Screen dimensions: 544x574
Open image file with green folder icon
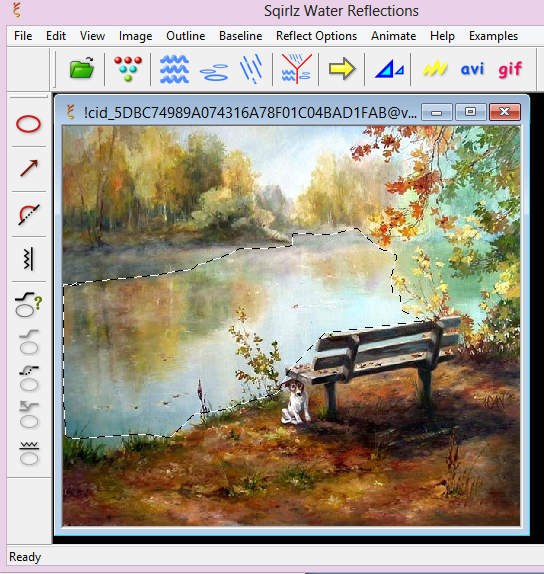pos(82,68)
